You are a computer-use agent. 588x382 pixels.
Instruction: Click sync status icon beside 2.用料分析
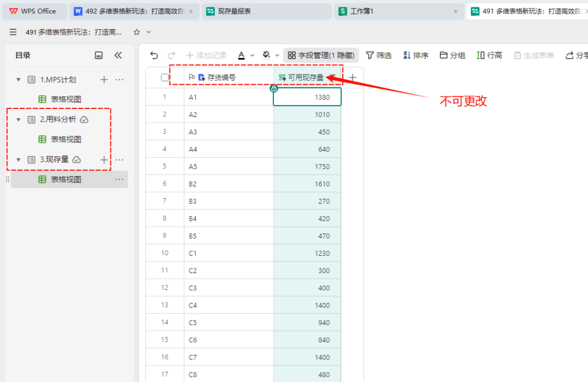point(84,120)
